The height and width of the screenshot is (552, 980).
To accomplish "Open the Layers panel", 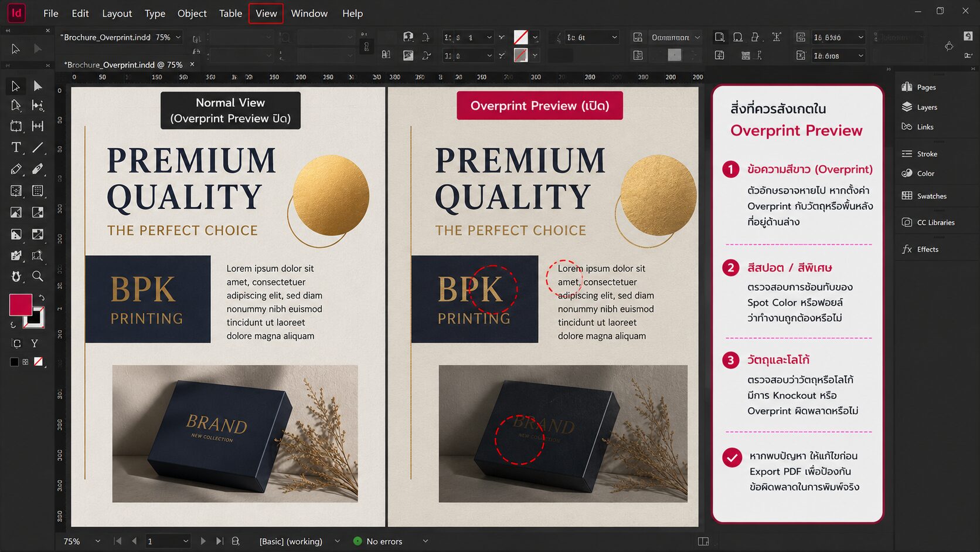I will (920, 107).
